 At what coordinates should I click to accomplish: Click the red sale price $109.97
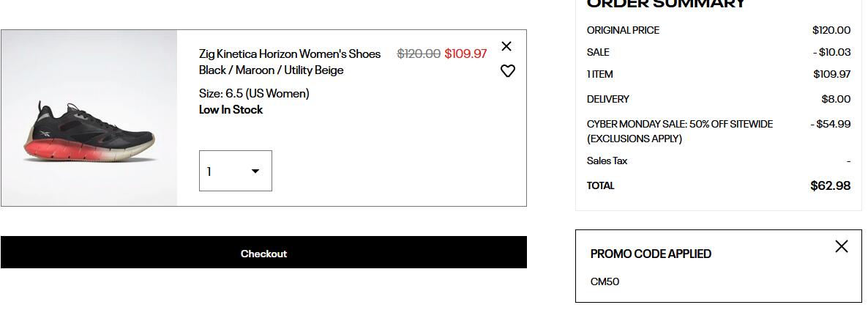[x=465, y=54]
